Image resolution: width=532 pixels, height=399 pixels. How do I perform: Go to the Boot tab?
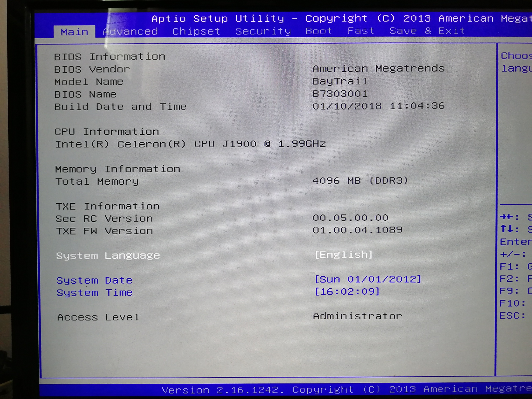click(319, 31)
